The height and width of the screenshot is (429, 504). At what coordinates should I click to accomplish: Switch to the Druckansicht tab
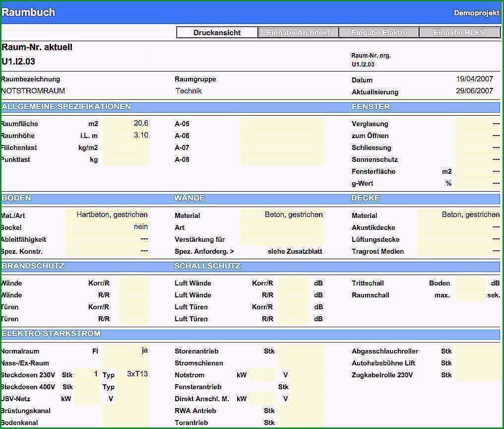(217, 32)
